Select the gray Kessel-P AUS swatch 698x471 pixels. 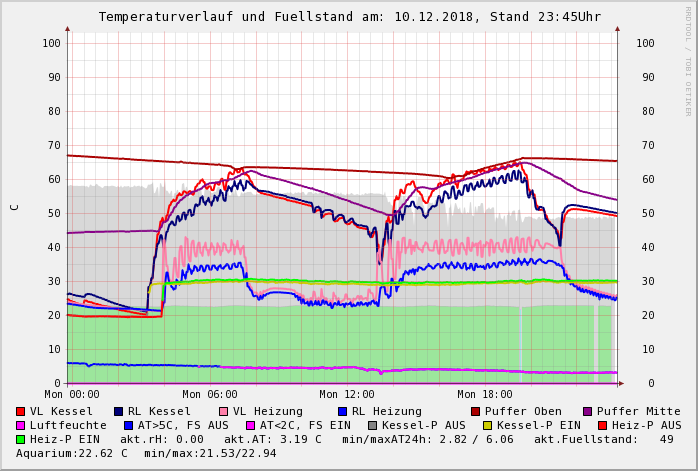373,425
